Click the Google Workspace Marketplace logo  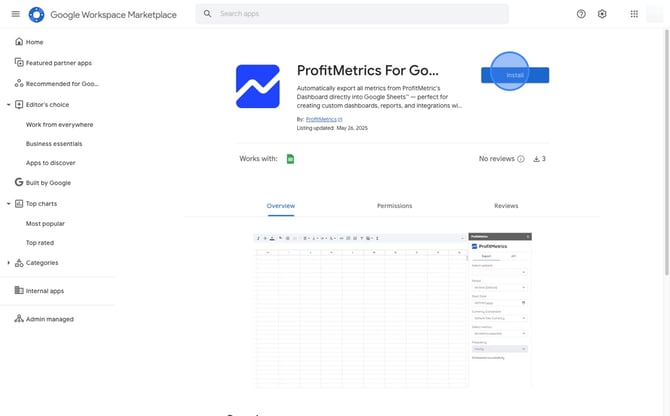click(x=36, y=15)
